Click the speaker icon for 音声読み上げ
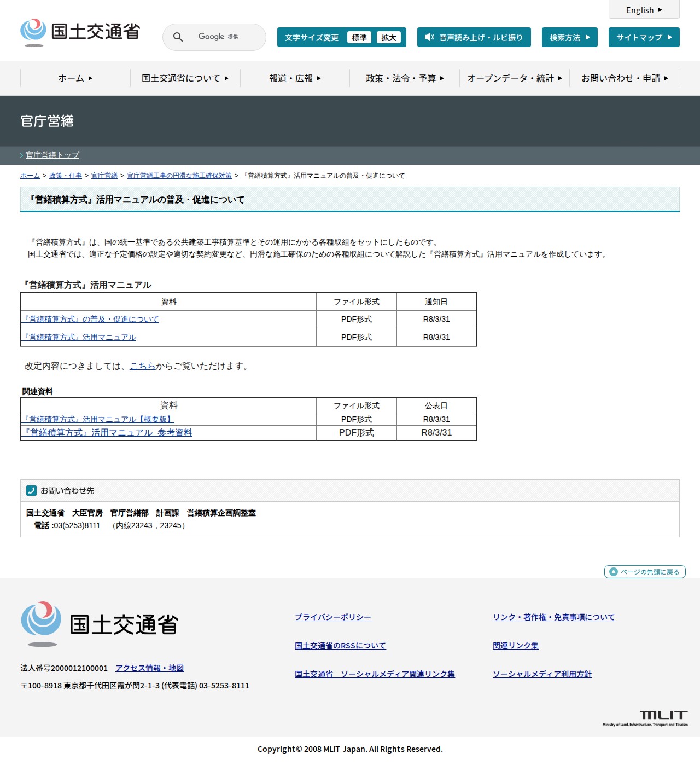 429,37
